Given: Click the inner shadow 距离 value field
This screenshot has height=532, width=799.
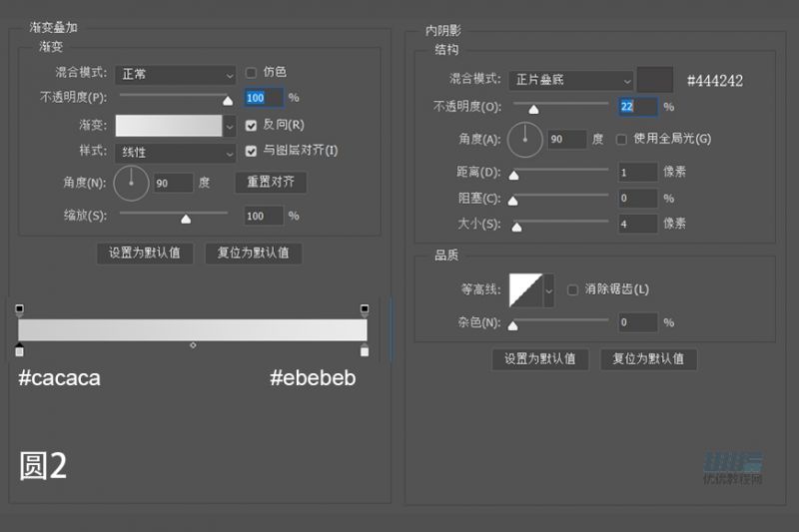Looking at the screenshot, I should click(x=637, y=173).
